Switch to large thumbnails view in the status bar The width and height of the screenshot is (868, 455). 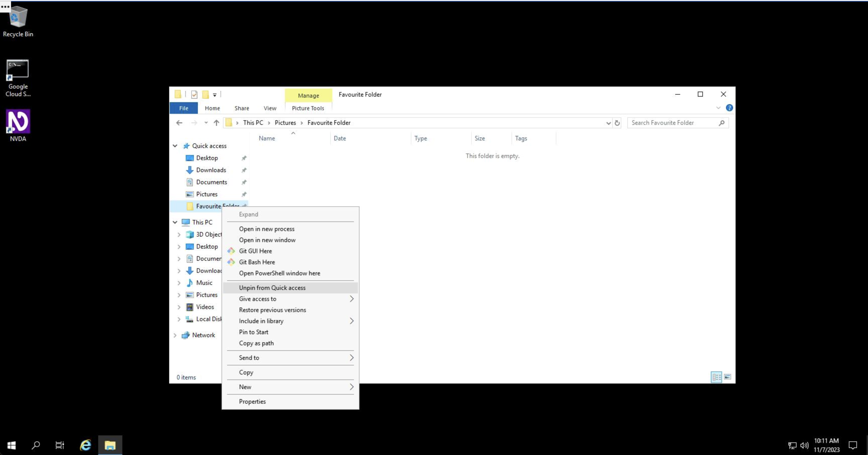(x=728, y=377)
